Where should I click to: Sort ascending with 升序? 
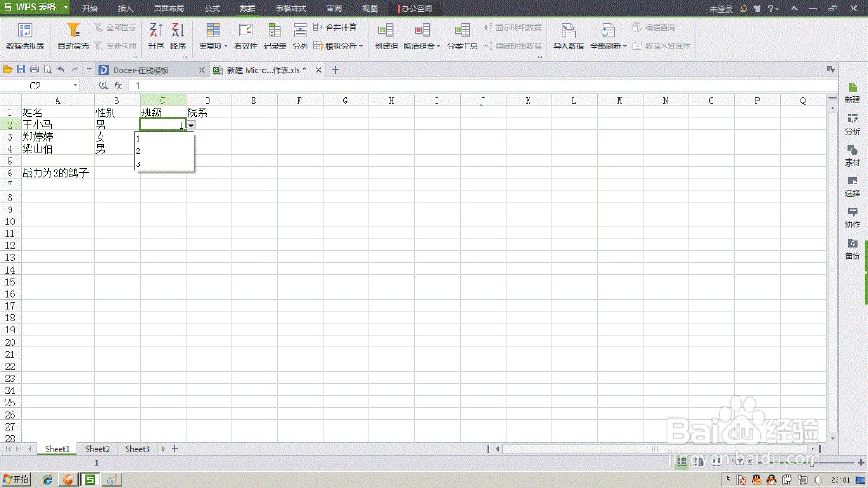click(156, 36)
